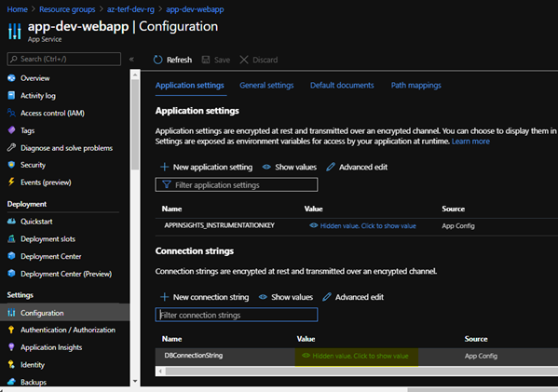Viewport: 558px width, 392px height.
Task: Click the pencil icon for application settings Advanced edit
Action: pos(331,167)
